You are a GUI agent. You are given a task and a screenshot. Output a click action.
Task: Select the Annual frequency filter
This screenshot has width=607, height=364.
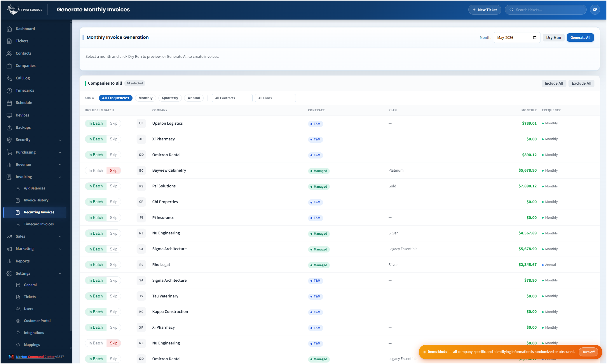[194, 98]
